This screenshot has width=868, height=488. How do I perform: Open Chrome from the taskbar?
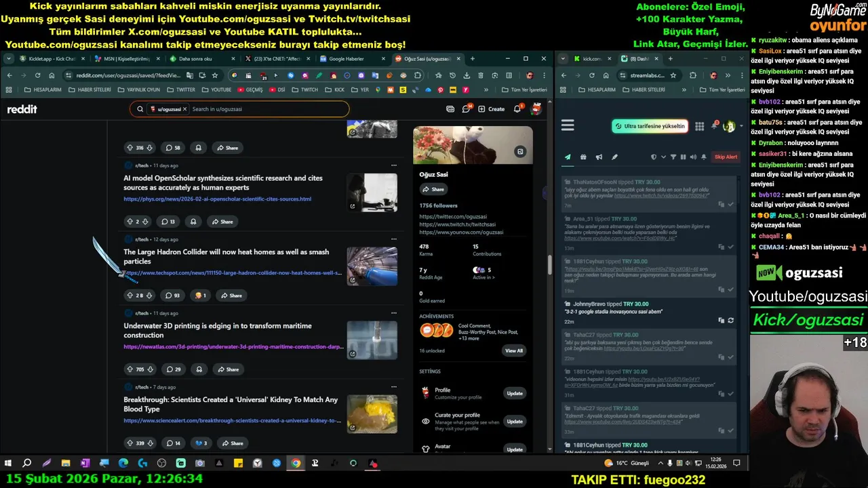point(296,464)
